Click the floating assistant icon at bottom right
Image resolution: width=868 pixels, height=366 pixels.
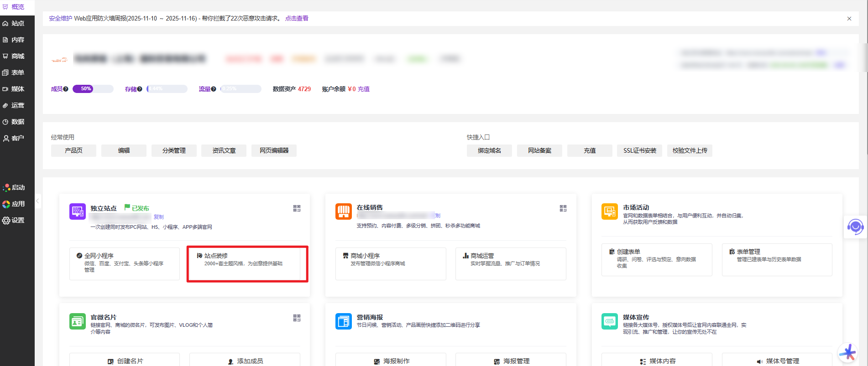(848, 352)
